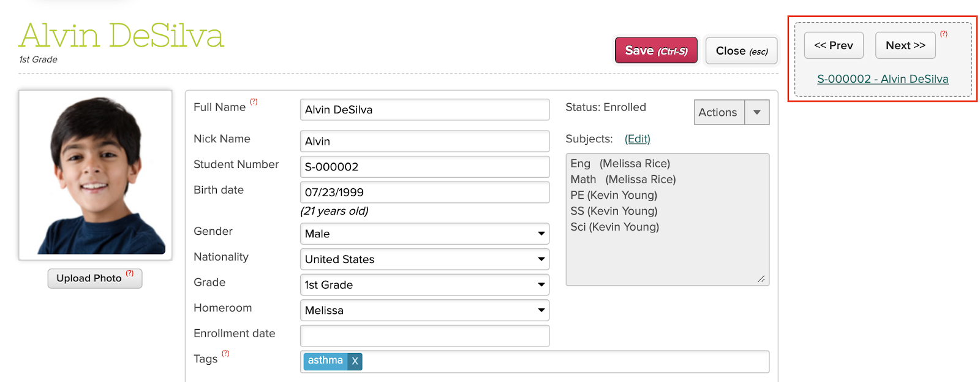Click the student photo thumbnail
This screenshot has width=980, height=382.
coord(96,175)
